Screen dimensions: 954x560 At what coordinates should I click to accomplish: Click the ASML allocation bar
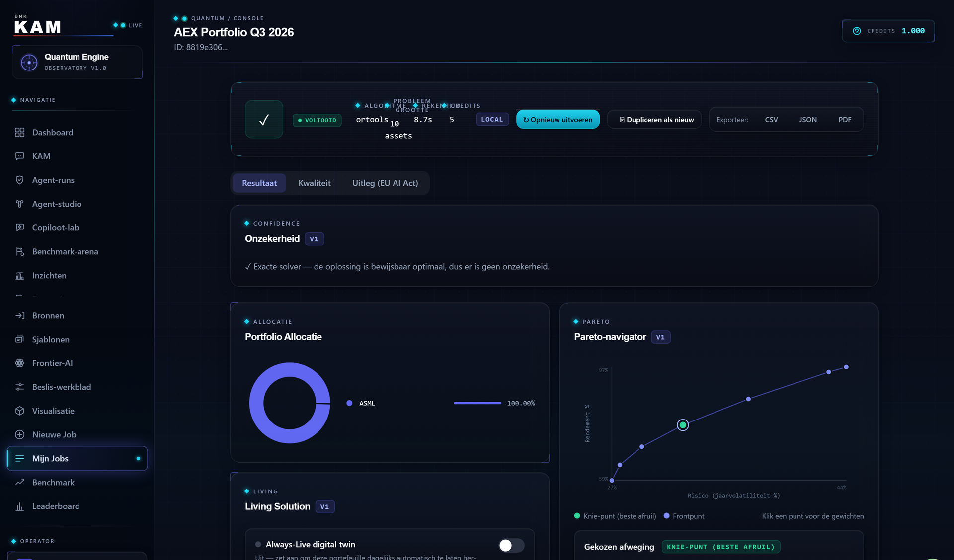[477, 403]
